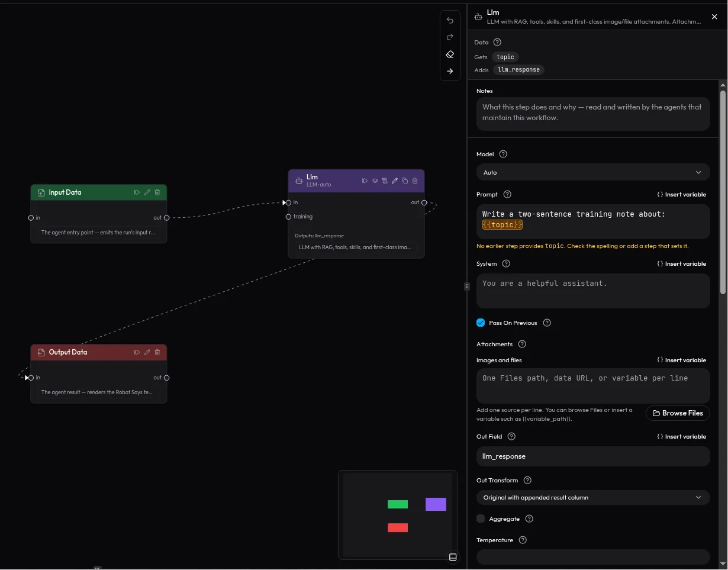Delete the Input Data node
Viewport: 728px width, 570px height.
click(x=157, y=192)
